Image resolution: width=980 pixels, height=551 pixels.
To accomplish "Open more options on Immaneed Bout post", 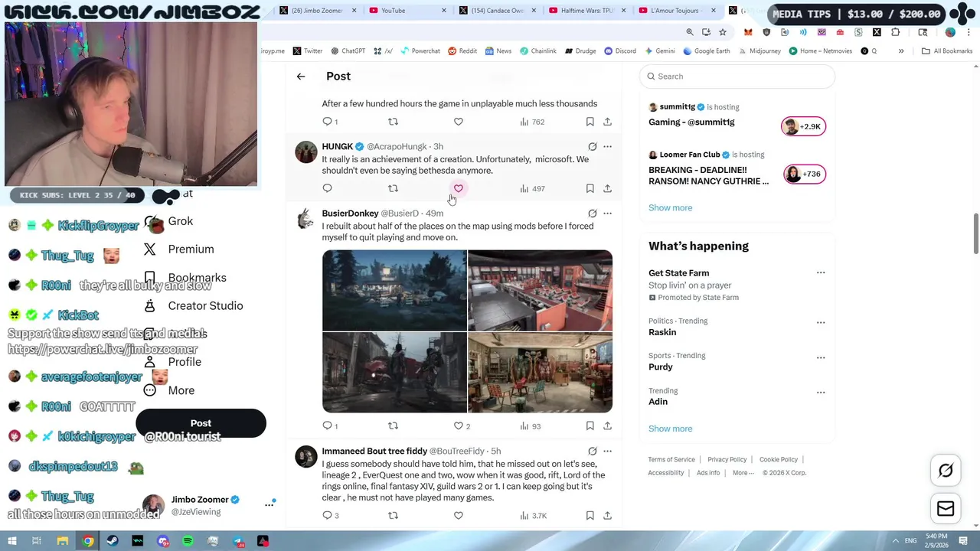I will coord(607,452).
